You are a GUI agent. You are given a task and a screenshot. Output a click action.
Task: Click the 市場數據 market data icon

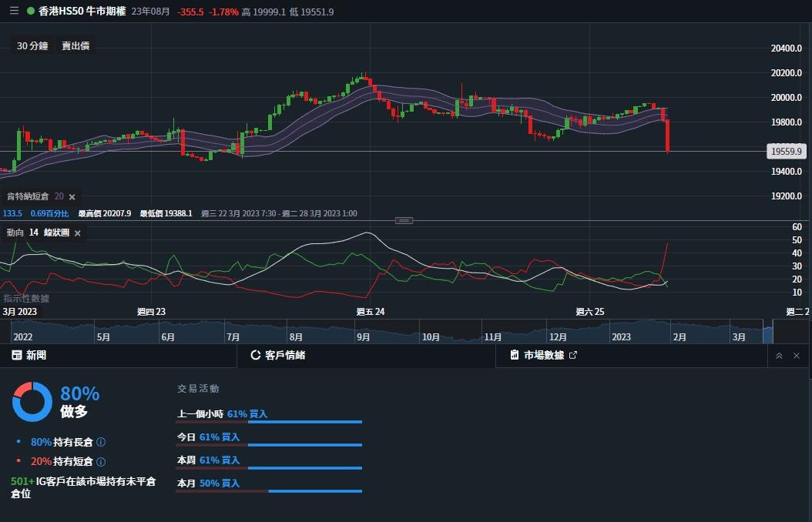[512, 355]
